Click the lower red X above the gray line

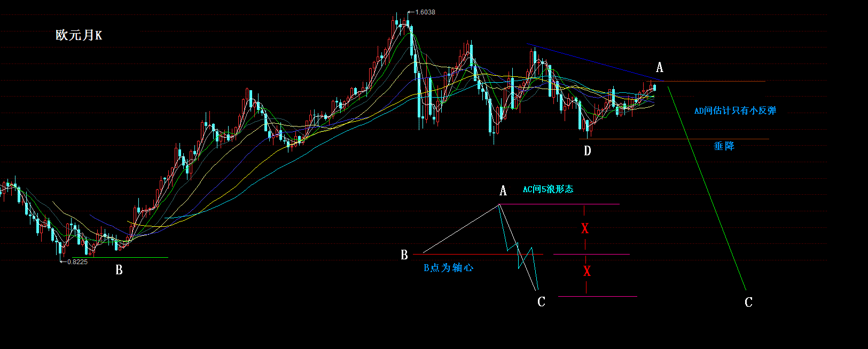587,271
